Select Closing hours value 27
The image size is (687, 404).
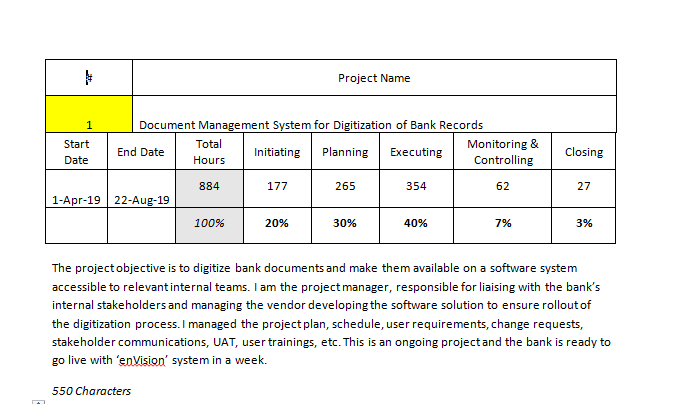[584, 186]
